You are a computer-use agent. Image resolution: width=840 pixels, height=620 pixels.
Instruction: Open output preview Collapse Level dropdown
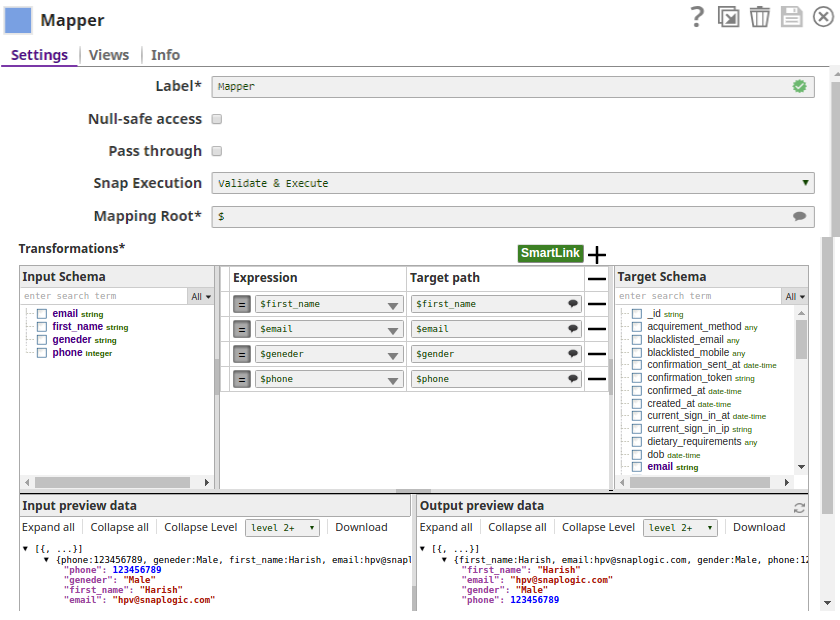(x=680, y=528)
